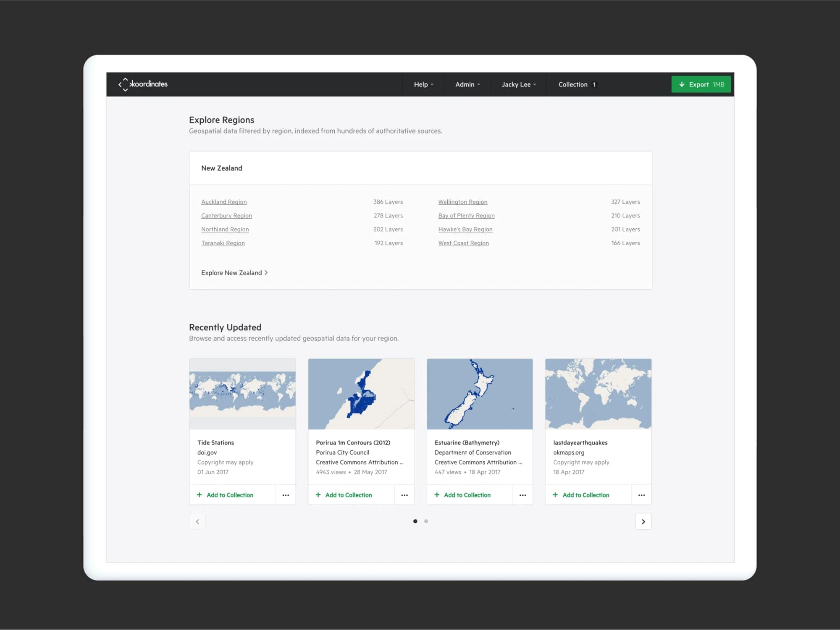
Task: Open Jacky Lee user dropdown
Action: coord(519,84)
